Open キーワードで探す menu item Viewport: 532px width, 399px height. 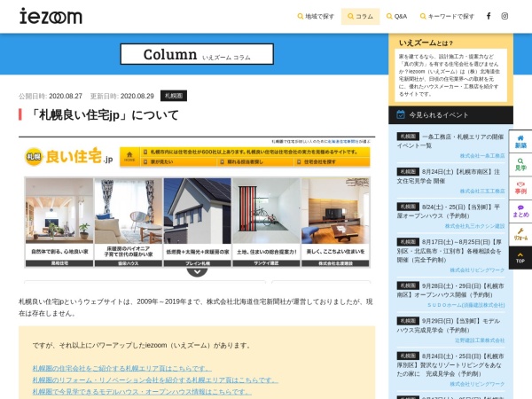[447, 16]
